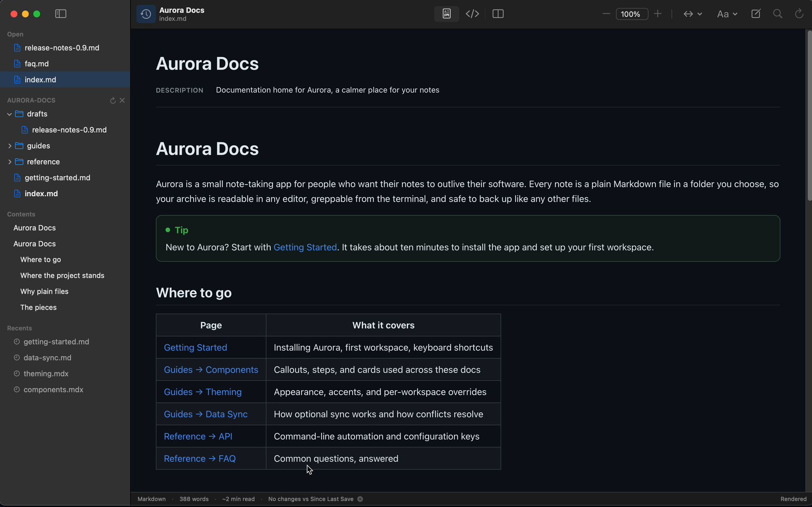Open the version history clock icon
The width and height of the screenshot is (812, 507).
[146, 14]
